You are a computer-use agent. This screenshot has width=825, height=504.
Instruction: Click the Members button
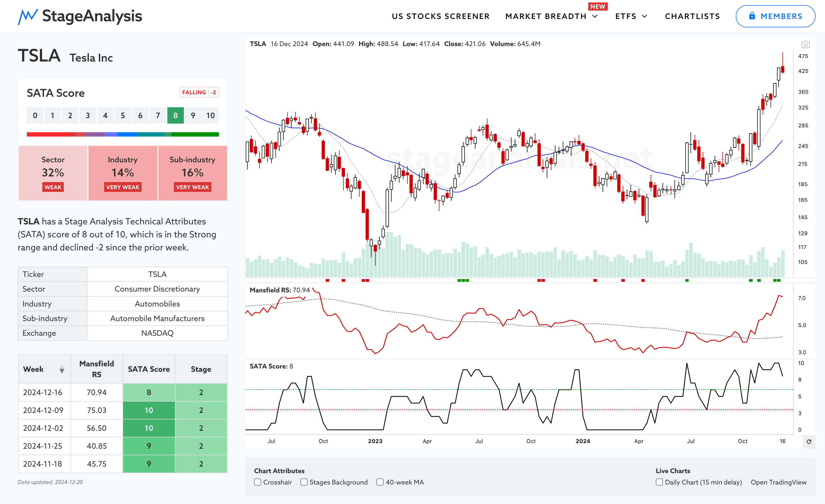pos(775,16)
